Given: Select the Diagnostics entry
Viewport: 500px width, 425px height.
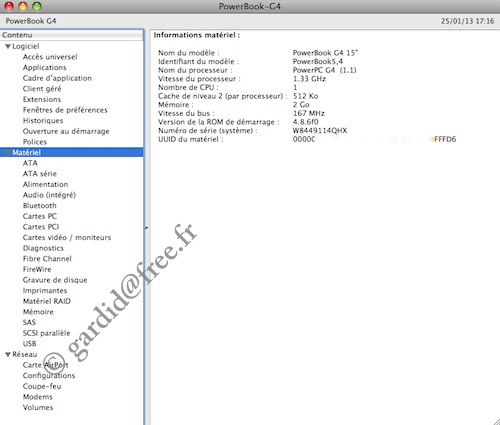Looking at the screenshot, I should coord(43,248).
